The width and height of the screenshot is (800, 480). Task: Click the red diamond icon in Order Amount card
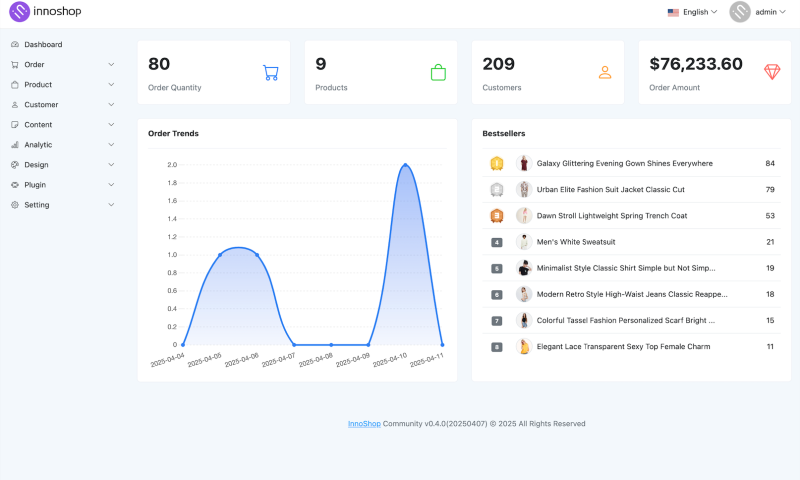pyautogui.click(x=772, y=72)
